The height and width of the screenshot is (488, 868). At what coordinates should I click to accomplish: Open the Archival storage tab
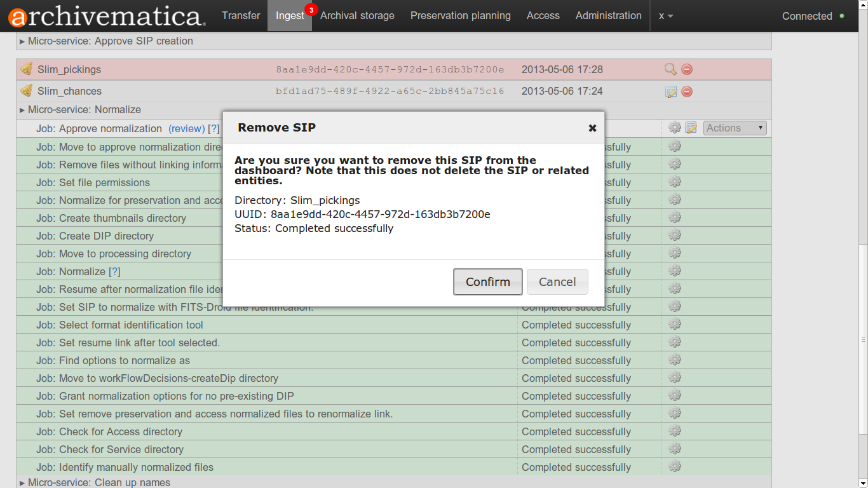(357, 16)
